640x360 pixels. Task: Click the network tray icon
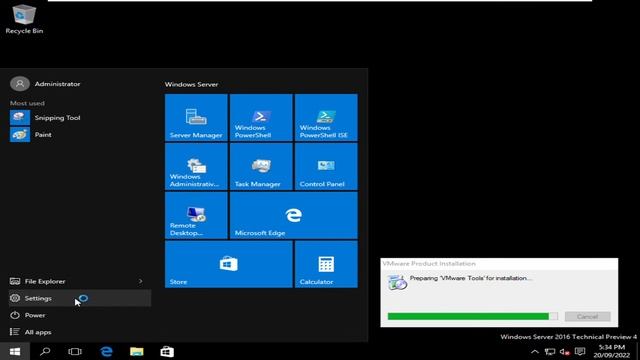click(550, 352)
